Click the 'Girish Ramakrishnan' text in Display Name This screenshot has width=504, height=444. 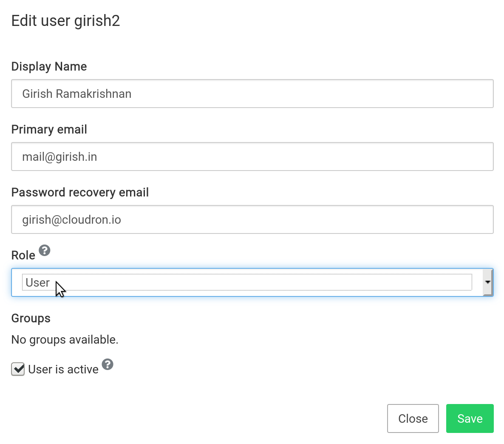pos(76,94)
